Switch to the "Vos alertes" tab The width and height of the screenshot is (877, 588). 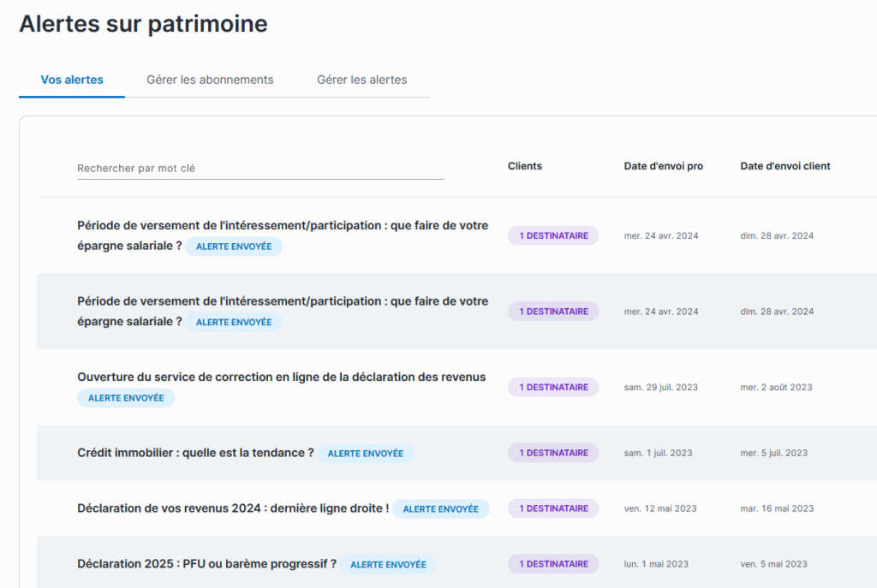(72, 80)
